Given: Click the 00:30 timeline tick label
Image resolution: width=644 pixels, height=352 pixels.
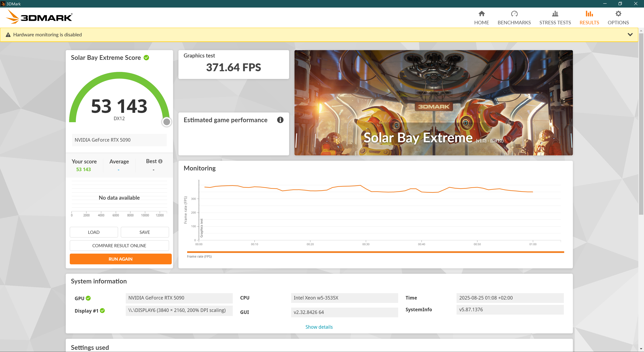Looking at the screenshot, I should point(366,244).
